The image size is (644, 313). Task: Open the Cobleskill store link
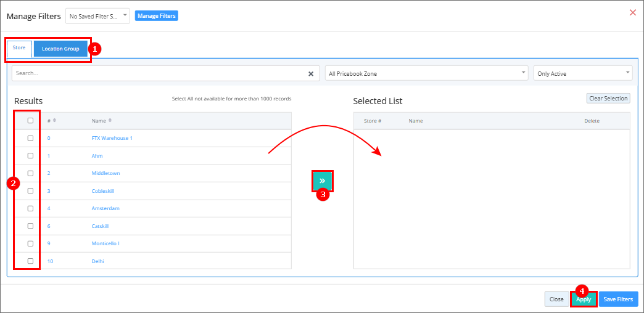(x=103, y=191)
